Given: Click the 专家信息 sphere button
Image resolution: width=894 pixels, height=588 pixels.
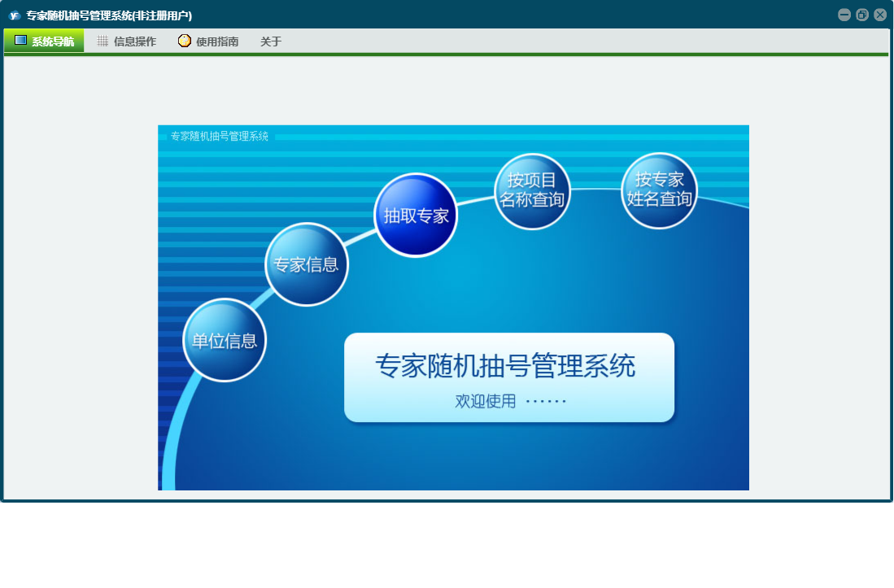Looking at the screenshot, I should pyautogui.click(x=306, y=264).
